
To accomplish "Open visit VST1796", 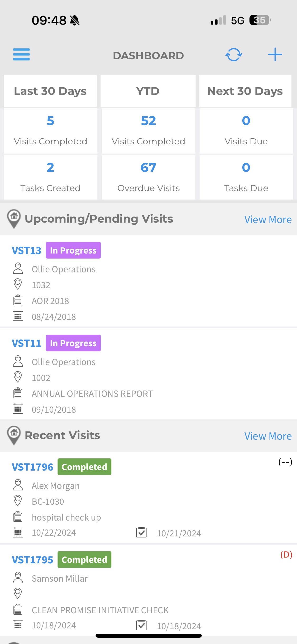I will tap(32, 467).
